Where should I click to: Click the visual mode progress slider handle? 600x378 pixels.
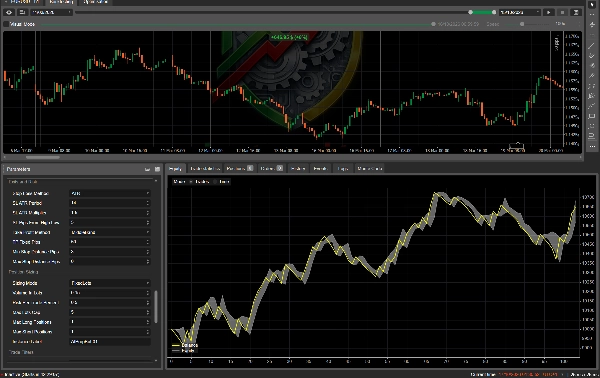[x=433, y=24]
